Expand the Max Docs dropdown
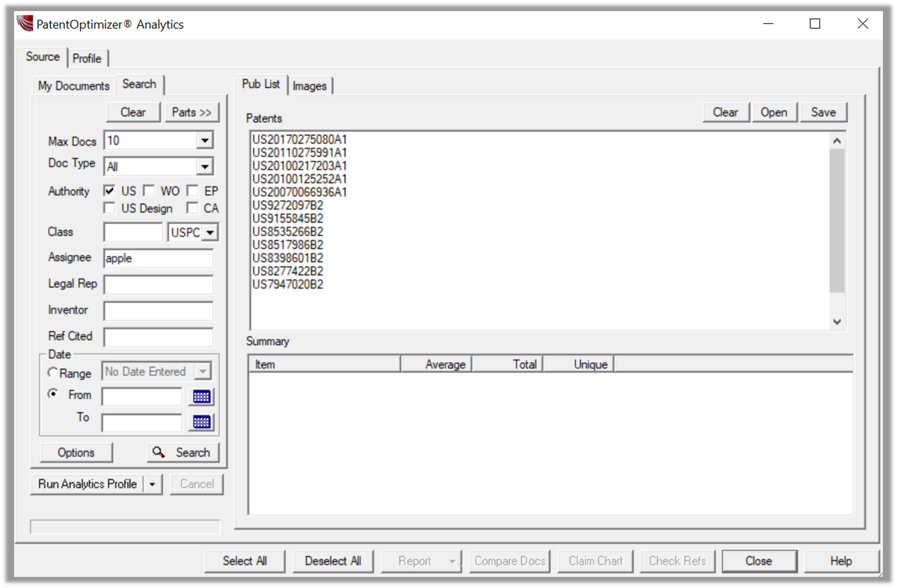 [x=204, y=140]
